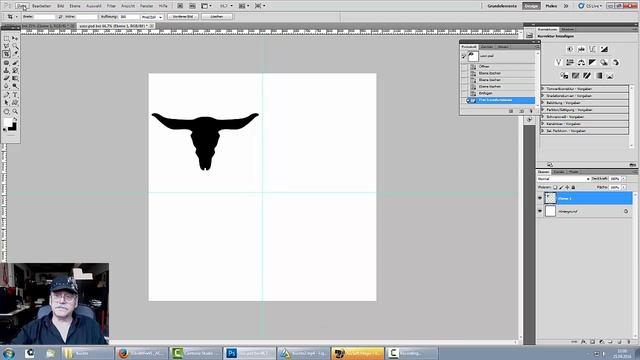Open the Datei menu
This screenshot has width=640, height=360.
(x=22, y=6)
